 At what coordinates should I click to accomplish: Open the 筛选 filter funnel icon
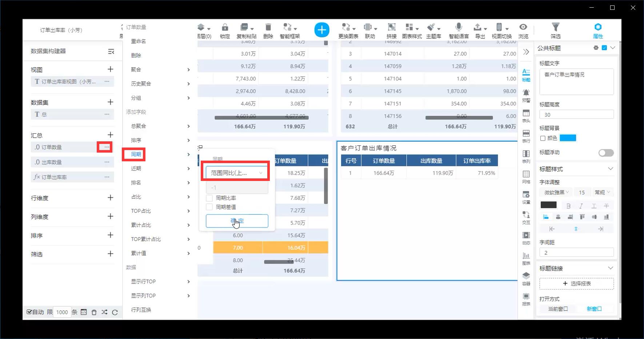[x=556, y=27]
